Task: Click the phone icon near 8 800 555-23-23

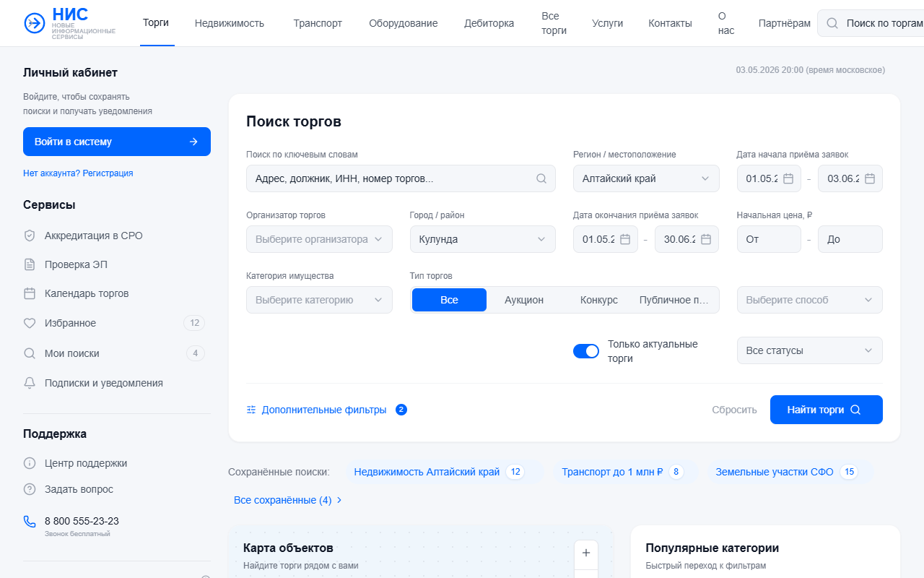Action: [30, 521]
